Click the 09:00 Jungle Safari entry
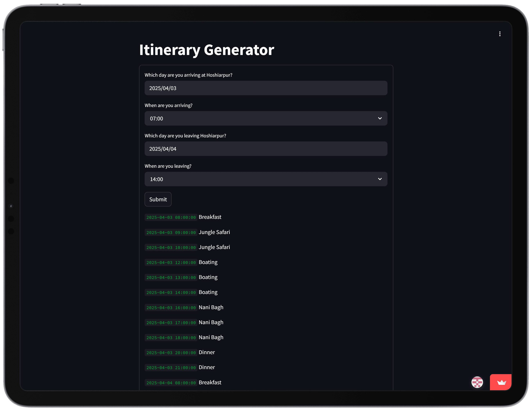This screenshot has height=412, width=532. (214, 232)
